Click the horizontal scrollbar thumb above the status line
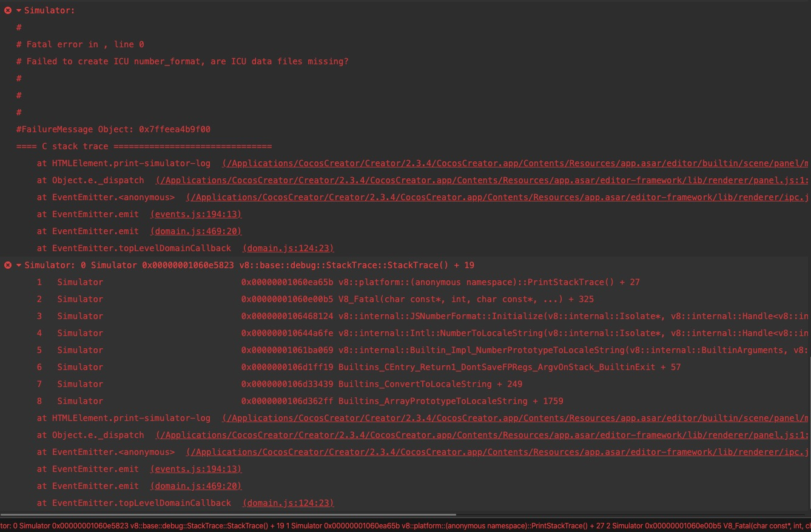The height and width of the screenshot is (532, 811). (228, 515)
